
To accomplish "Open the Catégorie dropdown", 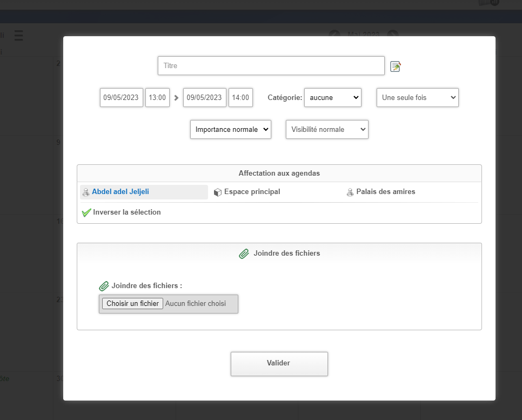I will point(332,98).
